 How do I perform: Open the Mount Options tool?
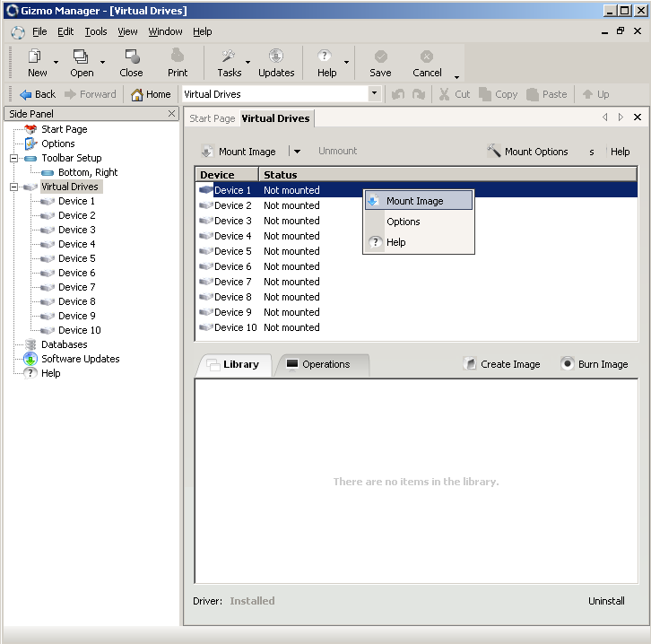(x=527, y=152)
